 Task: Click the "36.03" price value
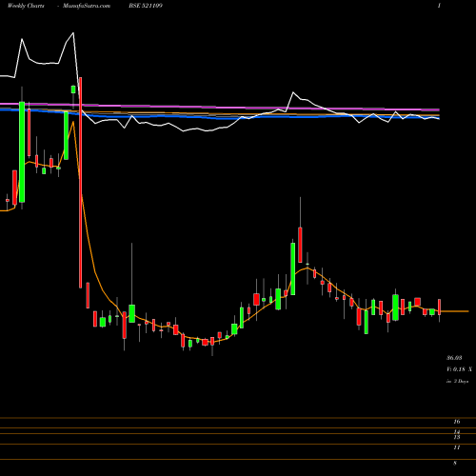[454, 358]
